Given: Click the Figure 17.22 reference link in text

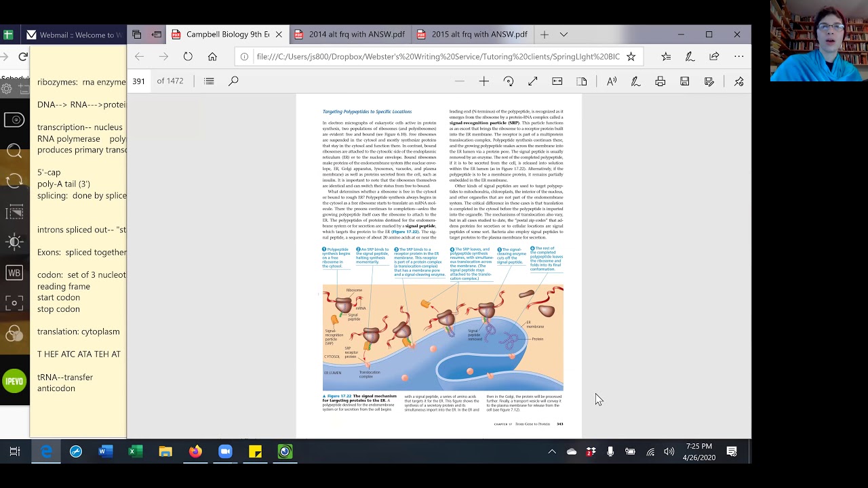Looking at the screenshot, I should point(406,232).
